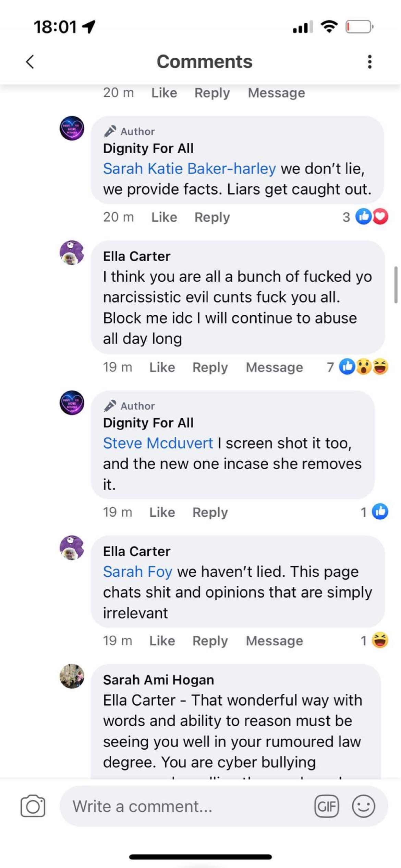The width and height of the screenshot is (401, 868).
Task: Like the 'we provide facts' Author comment
Action: [164, 217]
